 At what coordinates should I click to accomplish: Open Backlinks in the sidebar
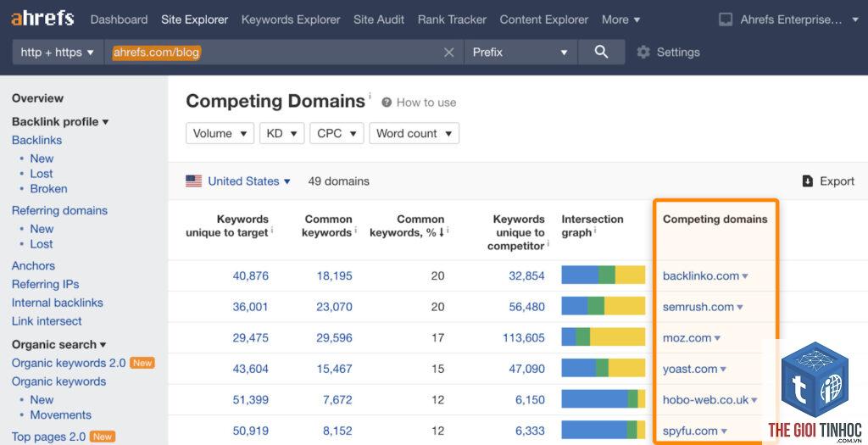(36, 140)
